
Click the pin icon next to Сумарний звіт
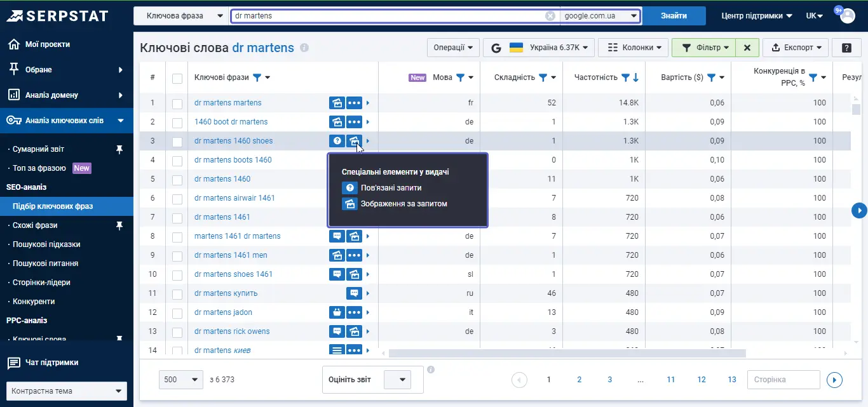pyautogui.click(x=119, y=149)
